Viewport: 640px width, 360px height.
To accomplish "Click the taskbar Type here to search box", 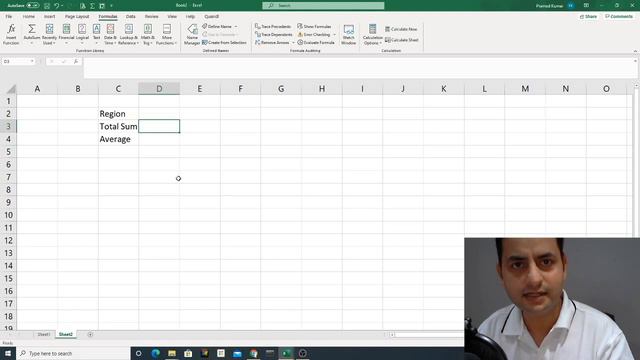I will click(x=73, y=353).
